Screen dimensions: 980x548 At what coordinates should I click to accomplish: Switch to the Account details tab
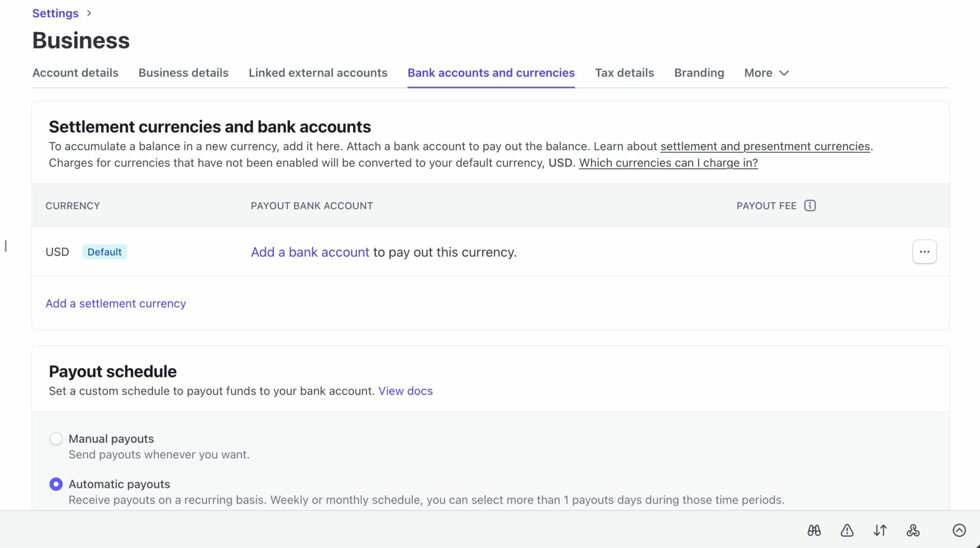click(x=76, y=73)
